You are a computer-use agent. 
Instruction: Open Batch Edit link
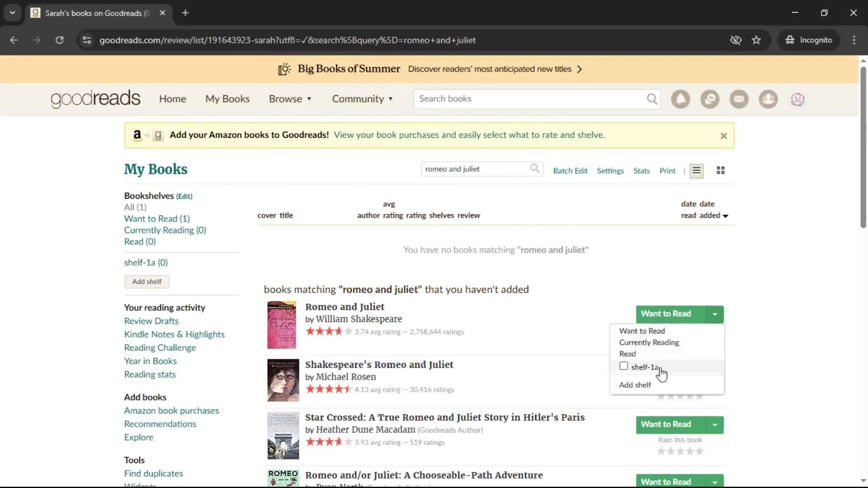pyautogui.click(x=570, y=171)
